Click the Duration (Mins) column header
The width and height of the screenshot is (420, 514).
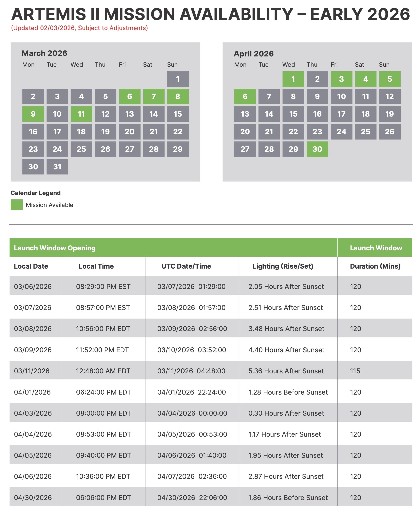point(375,266)
